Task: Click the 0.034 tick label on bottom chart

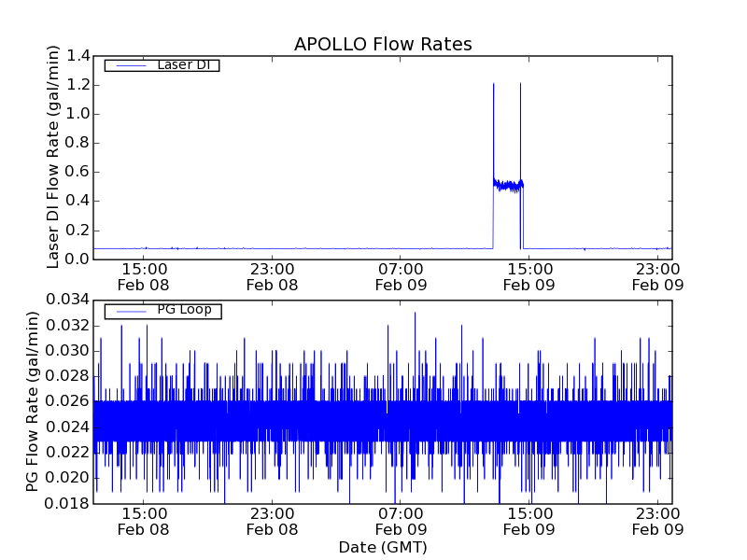Action: click(65, 300)
